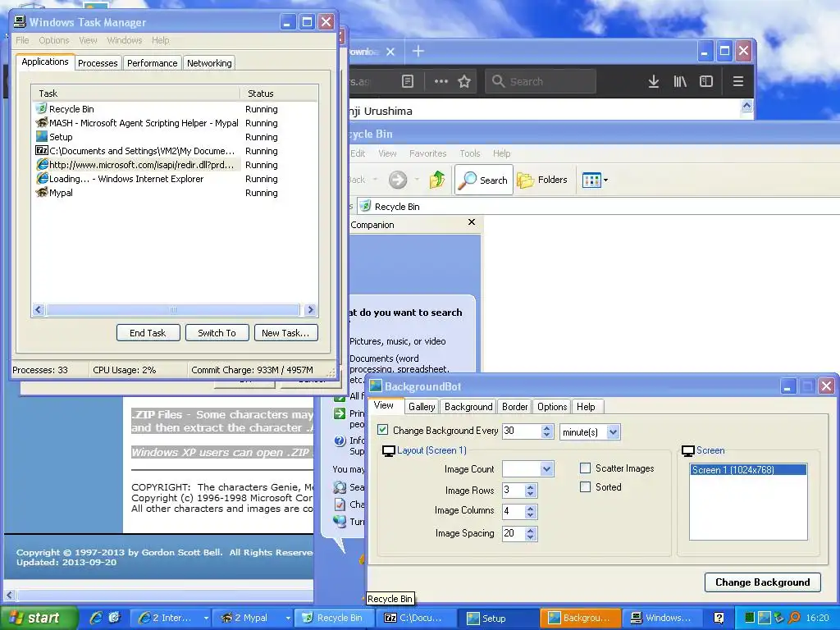Click the Task column header
Viewport: 840px width, 630px height.
tap(136, 94)
